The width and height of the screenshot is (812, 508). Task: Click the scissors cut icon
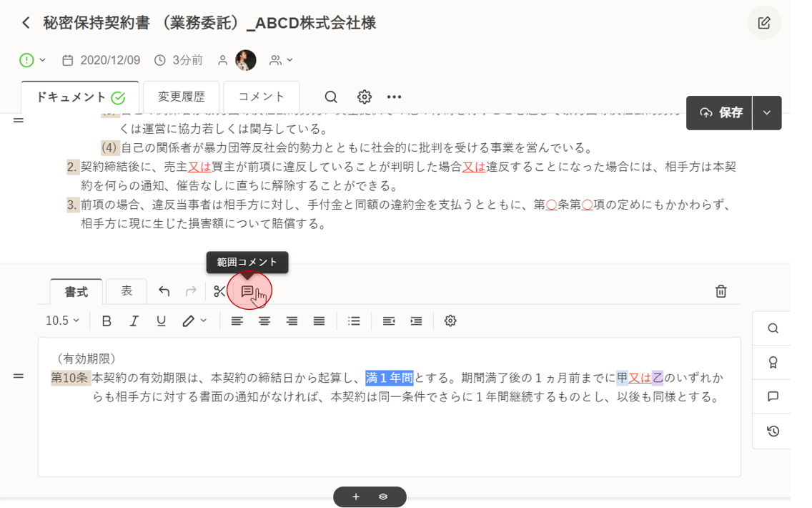[x=219, y=291]
